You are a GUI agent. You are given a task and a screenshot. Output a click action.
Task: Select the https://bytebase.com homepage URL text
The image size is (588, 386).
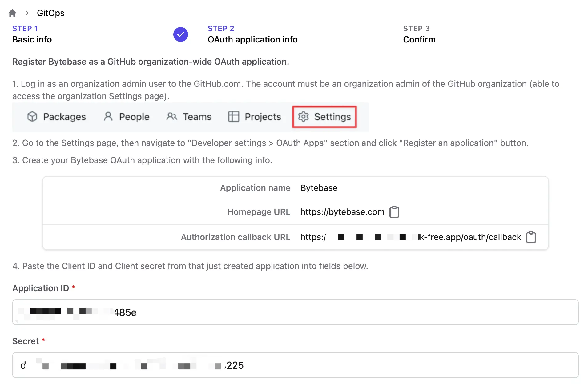point(342,212)
